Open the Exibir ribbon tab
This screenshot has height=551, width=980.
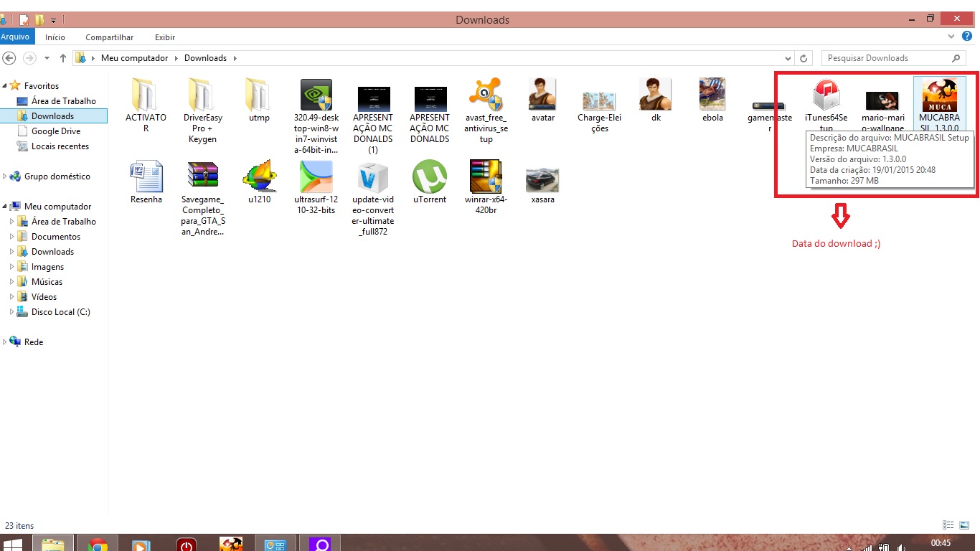click(x=164, y=37)
